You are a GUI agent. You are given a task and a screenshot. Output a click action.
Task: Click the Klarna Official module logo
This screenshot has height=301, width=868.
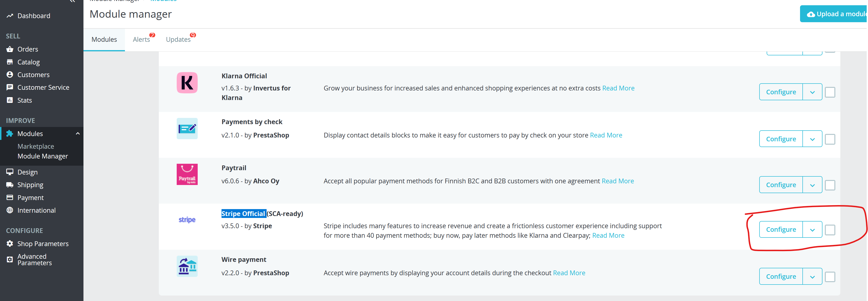click(x=187, y=83)
